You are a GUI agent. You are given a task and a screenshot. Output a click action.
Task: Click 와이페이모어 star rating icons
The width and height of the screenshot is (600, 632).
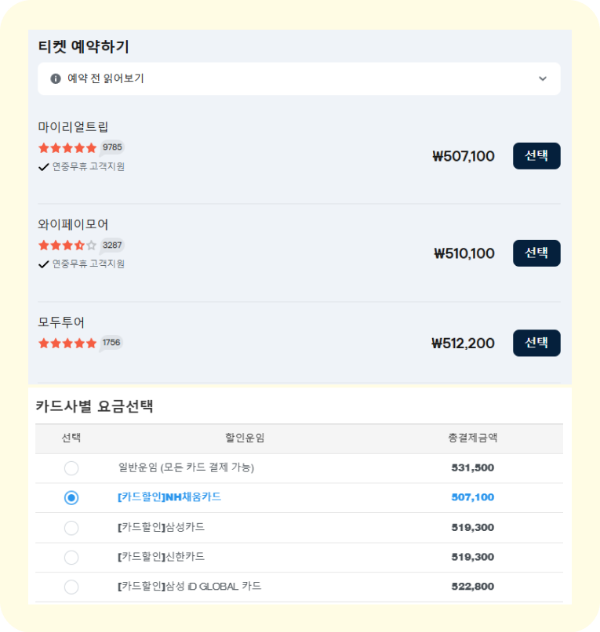pyautogui.click(x=67, y=245)
